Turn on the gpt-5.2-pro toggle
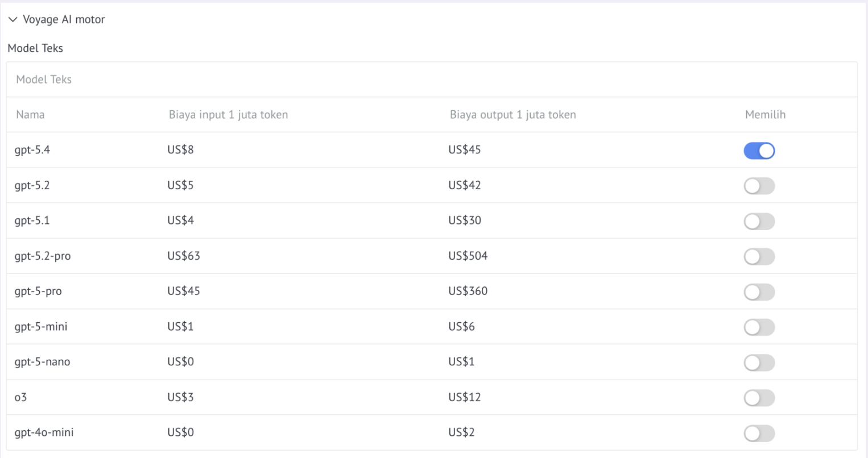868x458 pixels. coord(759,256)
